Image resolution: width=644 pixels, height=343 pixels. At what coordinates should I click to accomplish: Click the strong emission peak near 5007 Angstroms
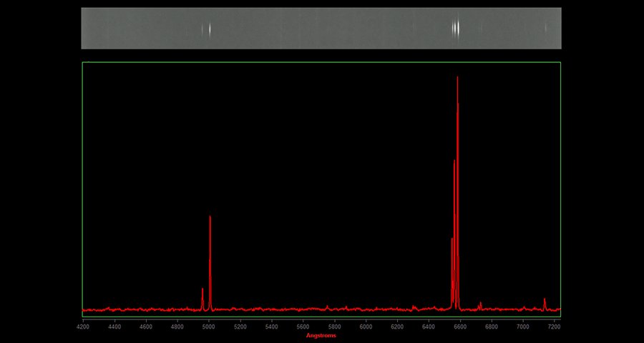pos(210,218)
